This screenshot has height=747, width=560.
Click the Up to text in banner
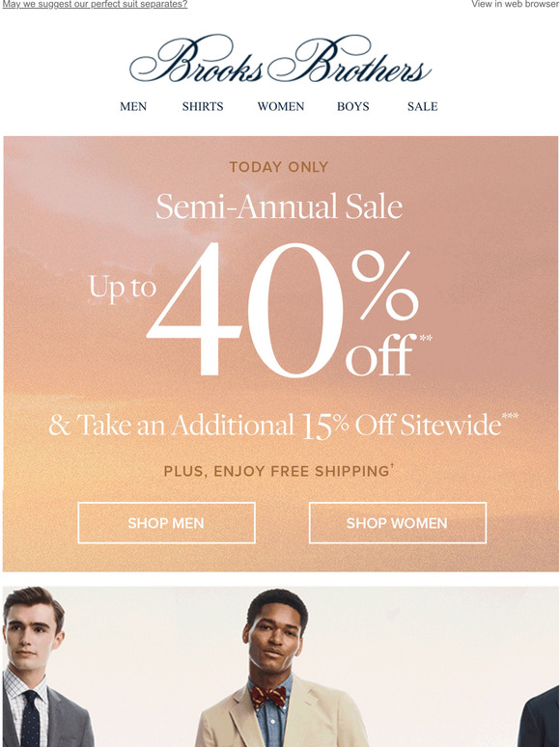123,289
